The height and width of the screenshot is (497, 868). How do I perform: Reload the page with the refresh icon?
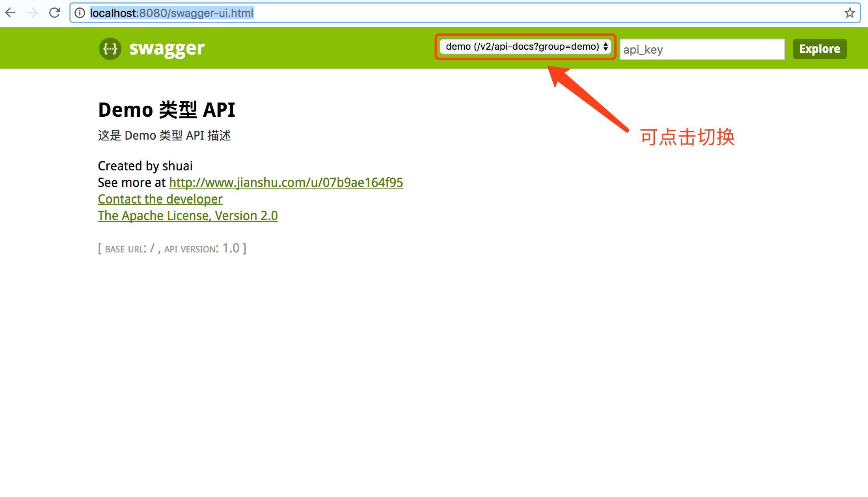[x=54, y=13]
